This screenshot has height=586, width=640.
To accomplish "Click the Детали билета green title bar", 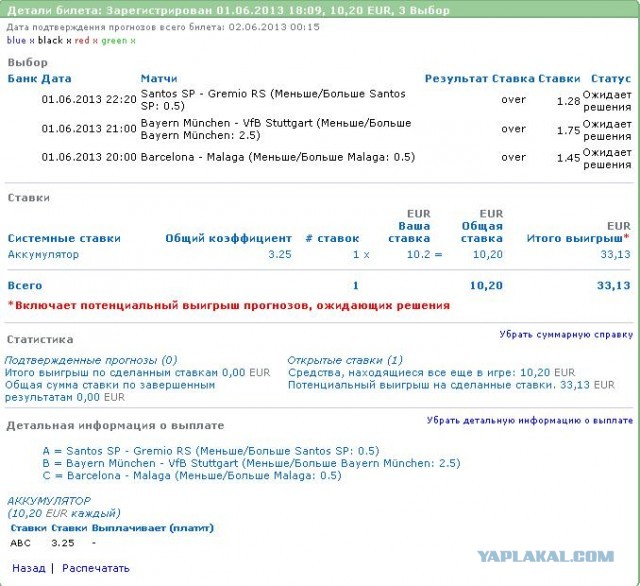I will pyautogui.click(x=320, y=9).
